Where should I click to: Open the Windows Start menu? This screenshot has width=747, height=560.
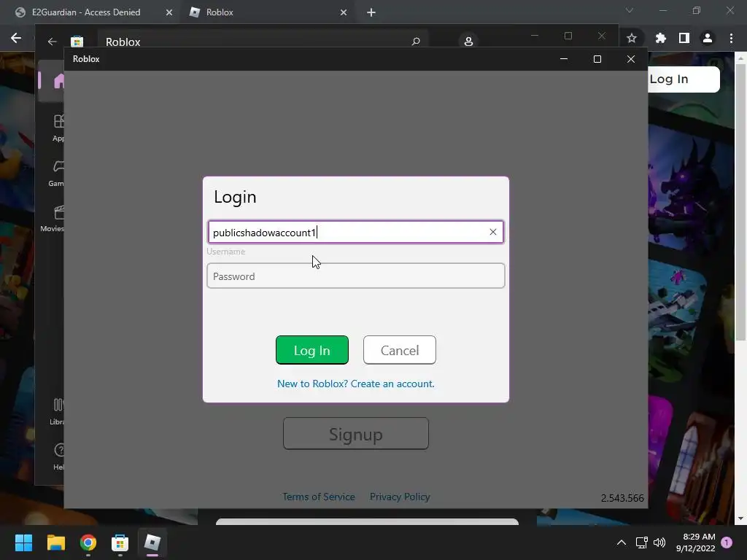click(x=23, y=542)
